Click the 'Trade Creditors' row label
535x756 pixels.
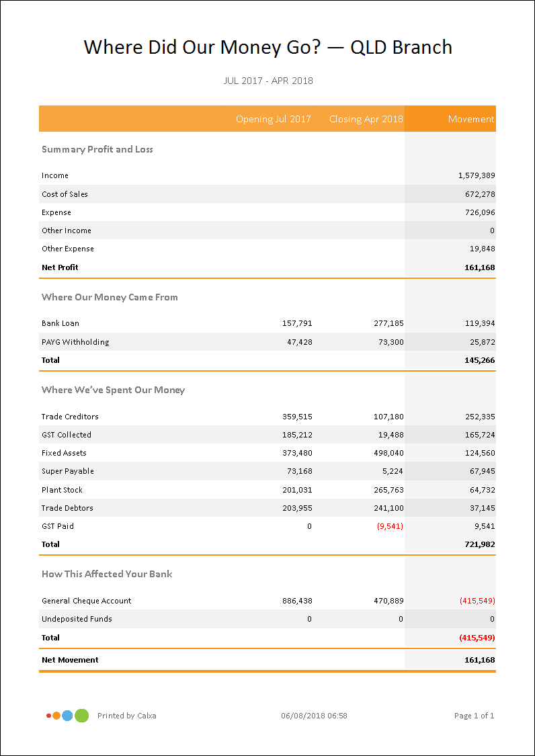70,417
